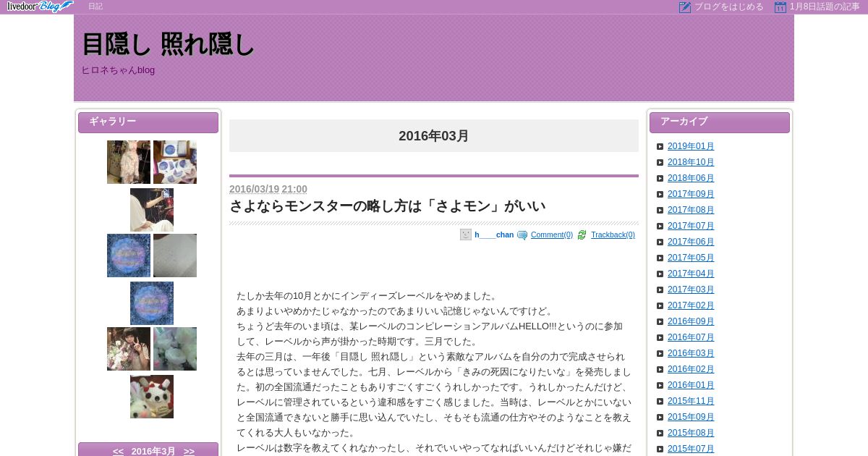
Task: Open archive 2017年07月
Action: (x=691, y=226)
